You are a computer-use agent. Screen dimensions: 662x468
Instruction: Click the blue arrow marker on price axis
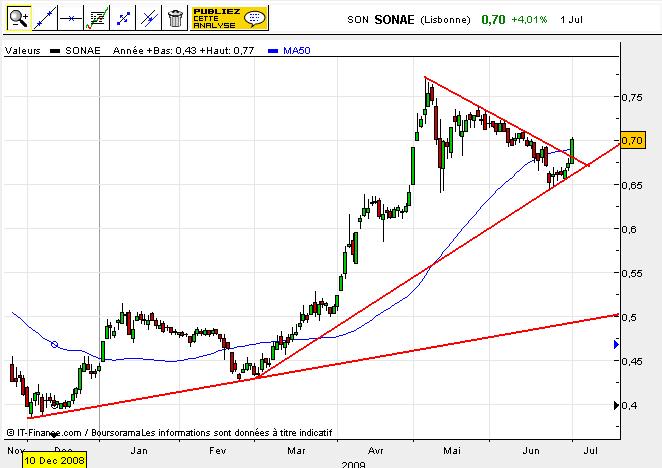(616, 345)
